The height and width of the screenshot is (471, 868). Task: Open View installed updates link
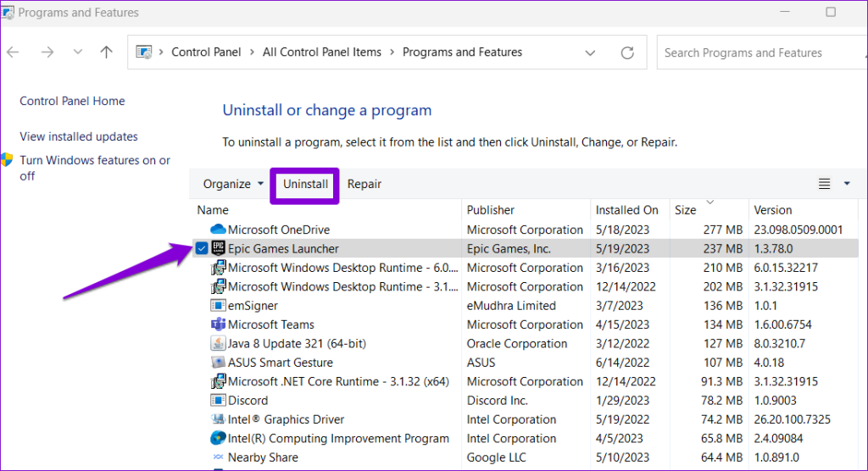click(79, 136)
